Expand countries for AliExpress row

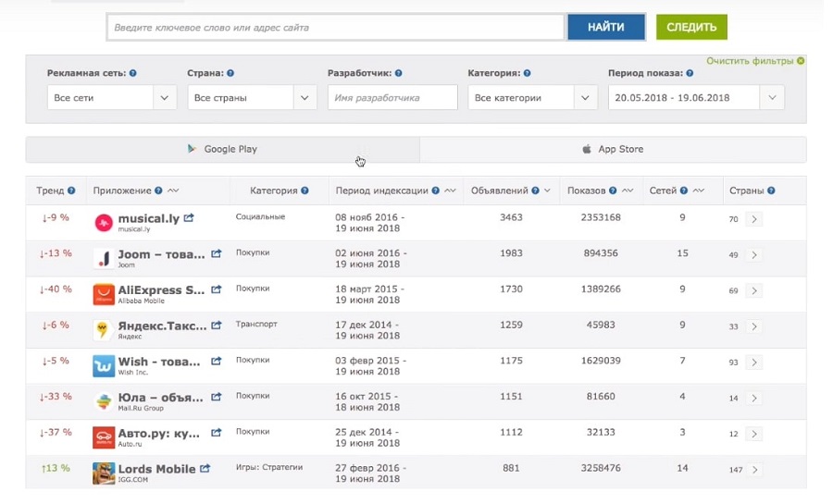click(x=753, y=290)
